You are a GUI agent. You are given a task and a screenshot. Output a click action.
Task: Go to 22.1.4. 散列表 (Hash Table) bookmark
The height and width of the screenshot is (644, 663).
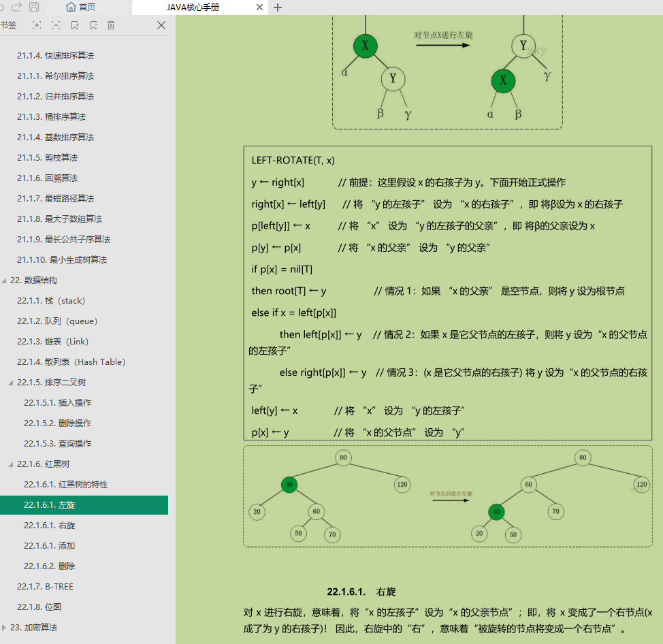pyautogui.click(x=71, y=362)
